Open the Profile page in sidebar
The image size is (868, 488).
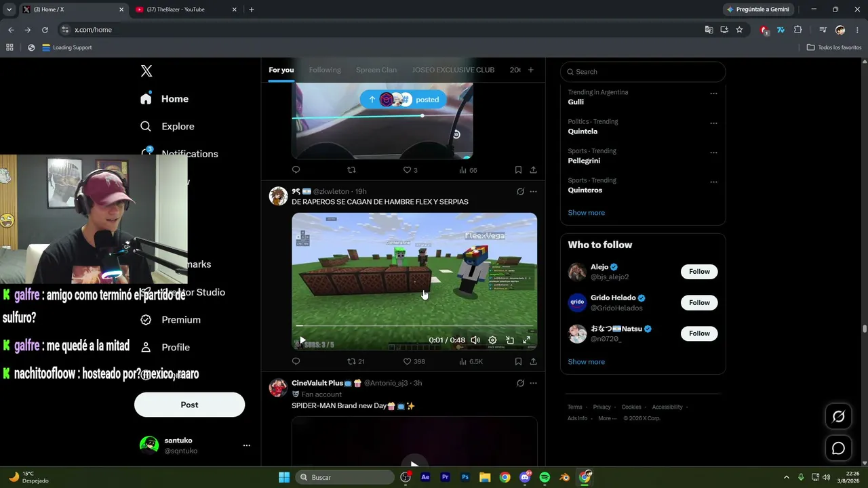coord(165,347)
